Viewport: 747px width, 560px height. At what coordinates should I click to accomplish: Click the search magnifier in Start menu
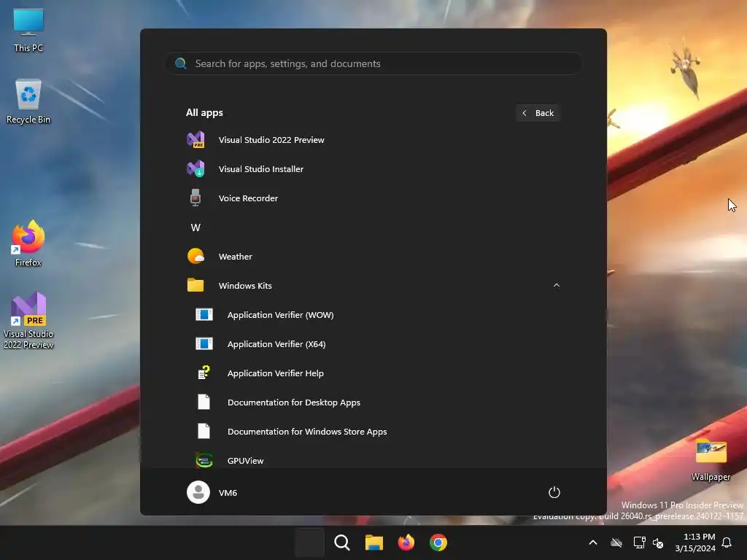pyautogui.click(x=181, y=63)
